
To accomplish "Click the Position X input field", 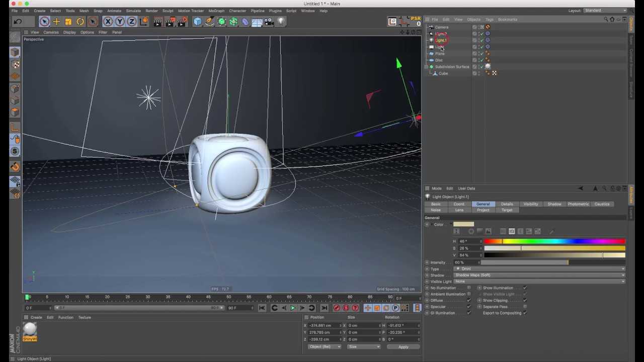I will [x=324, y=325].
